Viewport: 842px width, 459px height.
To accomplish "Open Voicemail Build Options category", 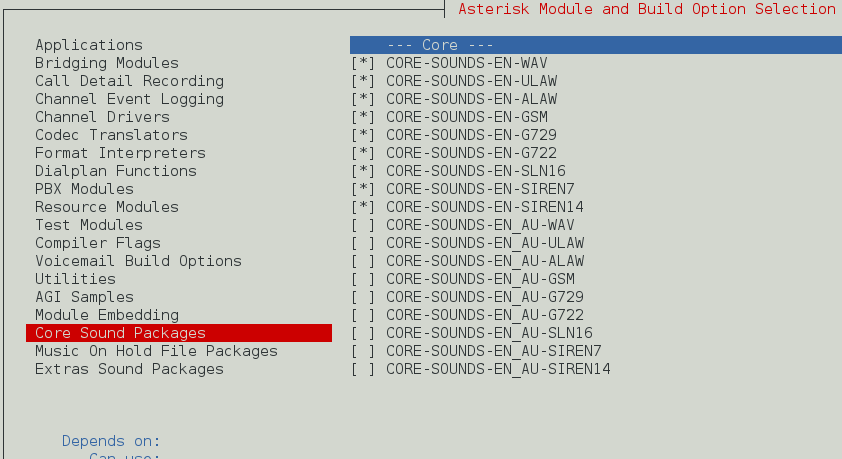I will click(139, 261).
